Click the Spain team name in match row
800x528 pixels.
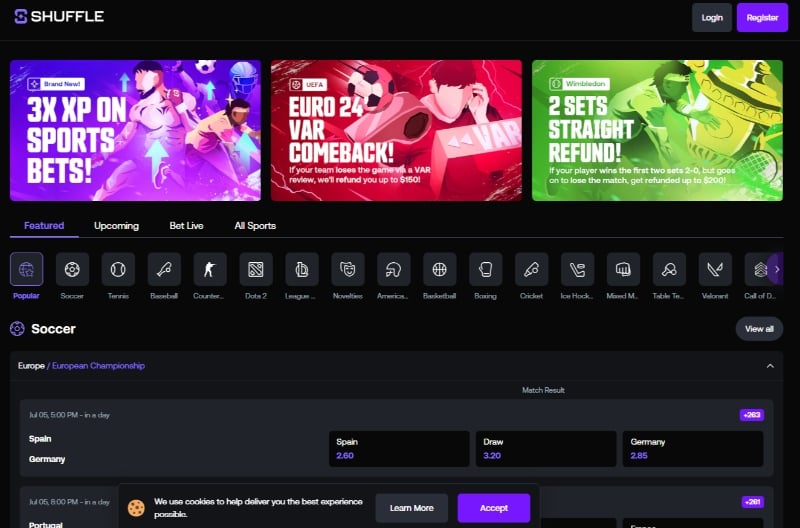tap(40, 439)
